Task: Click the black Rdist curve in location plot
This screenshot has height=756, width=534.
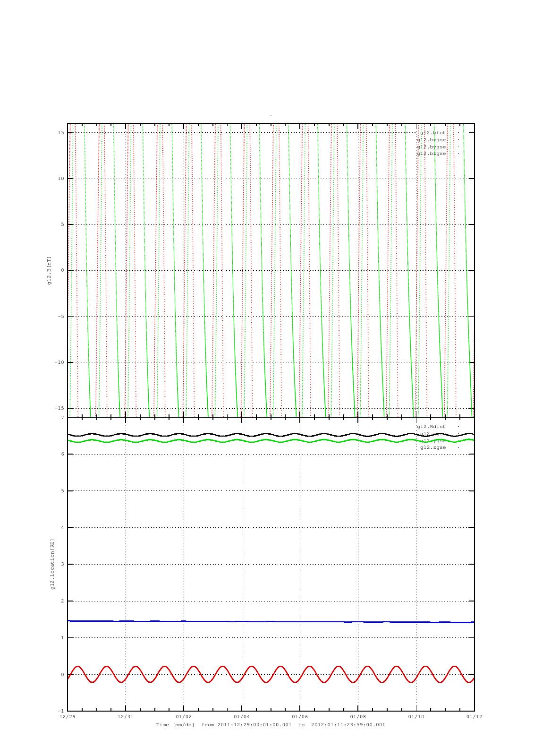Action: click(x=271, y=435)
